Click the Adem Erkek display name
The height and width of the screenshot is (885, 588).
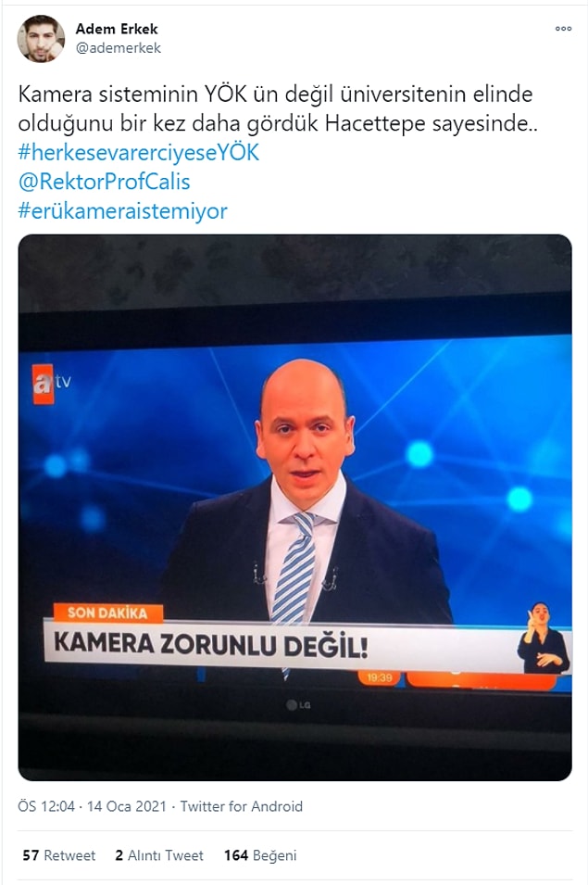[x=117, y=29]
